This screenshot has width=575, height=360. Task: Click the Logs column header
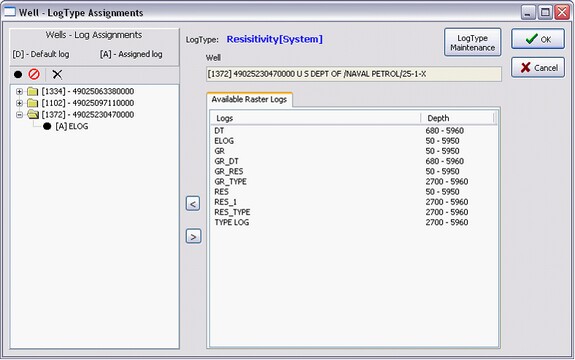[x=315, y=118]
